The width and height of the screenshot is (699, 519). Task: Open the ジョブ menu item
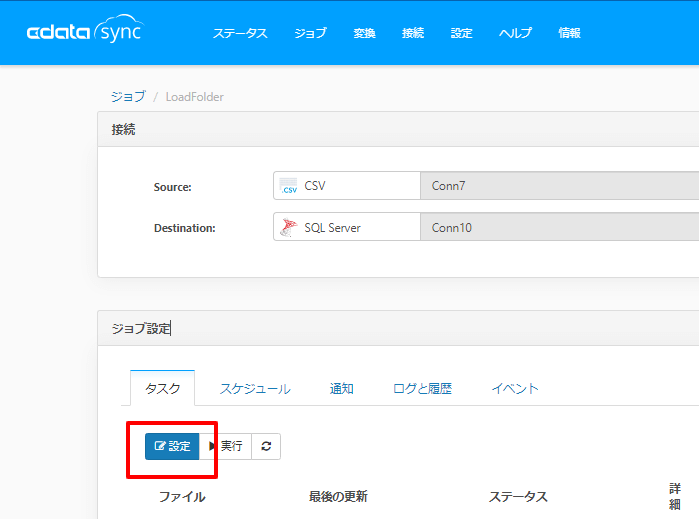[x=310, y=33]
